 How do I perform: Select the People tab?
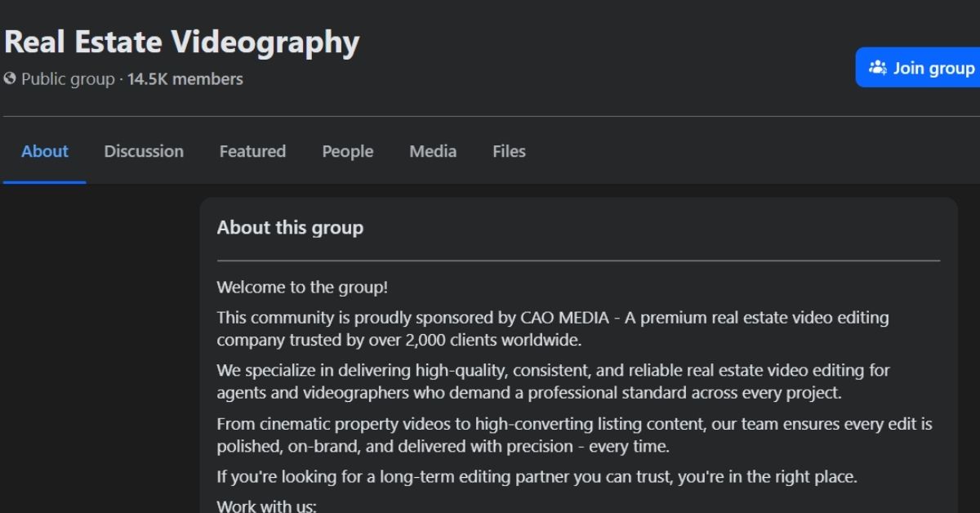(x=347, y=151)
